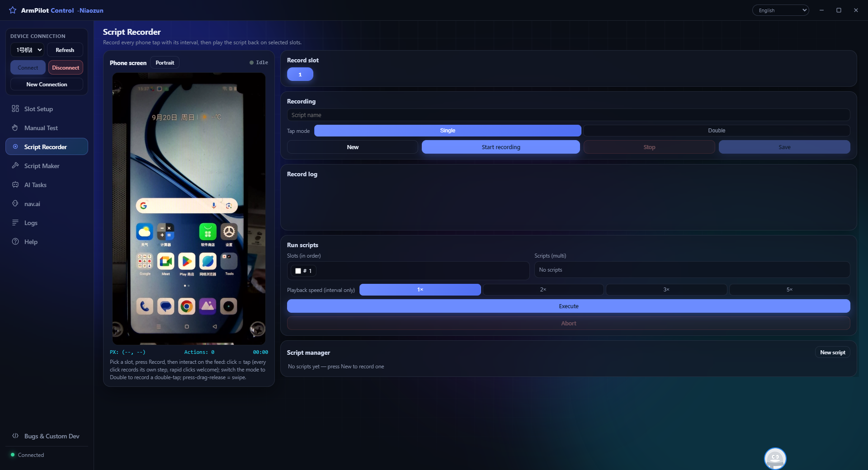The image size is (868, 470).
Task: Go to the Script Recorder menu item
Action: click(x=47, y=146)
